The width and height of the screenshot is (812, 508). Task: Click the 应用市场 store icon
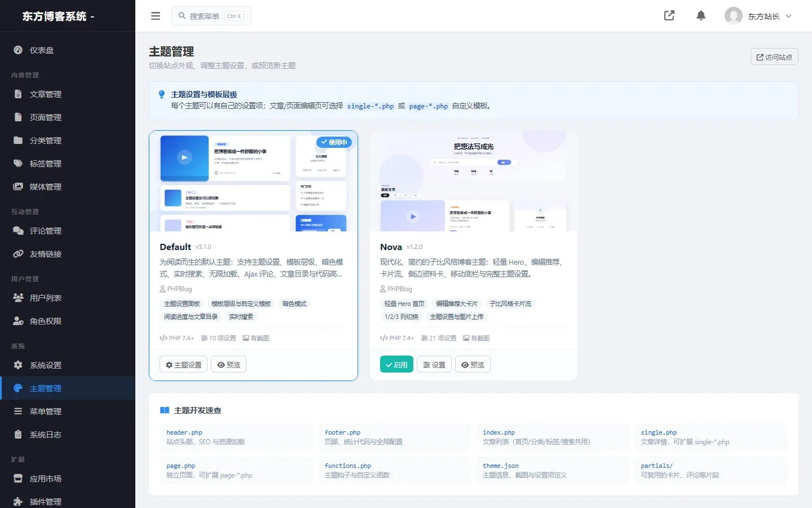pos(18,479)
